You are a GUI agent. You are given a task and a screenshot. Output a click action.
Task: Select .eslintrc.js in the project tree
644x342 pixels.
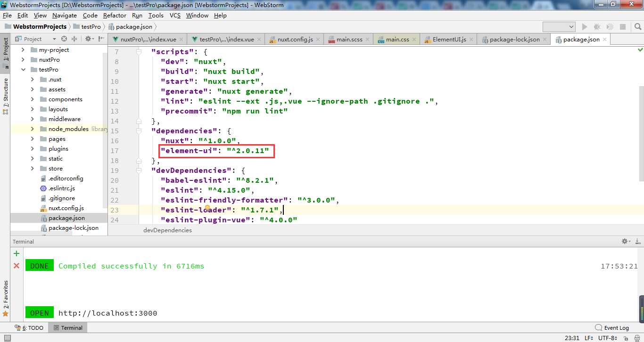tap(61, 188)
